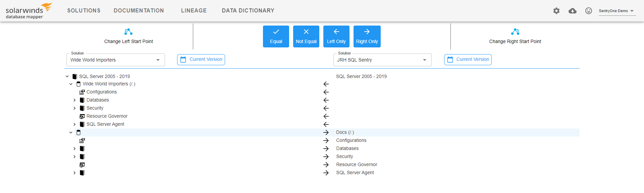Click the left Security folder icon
Image resolution: width=644 pixels, height=193 pixels.
tap(82, 108)
